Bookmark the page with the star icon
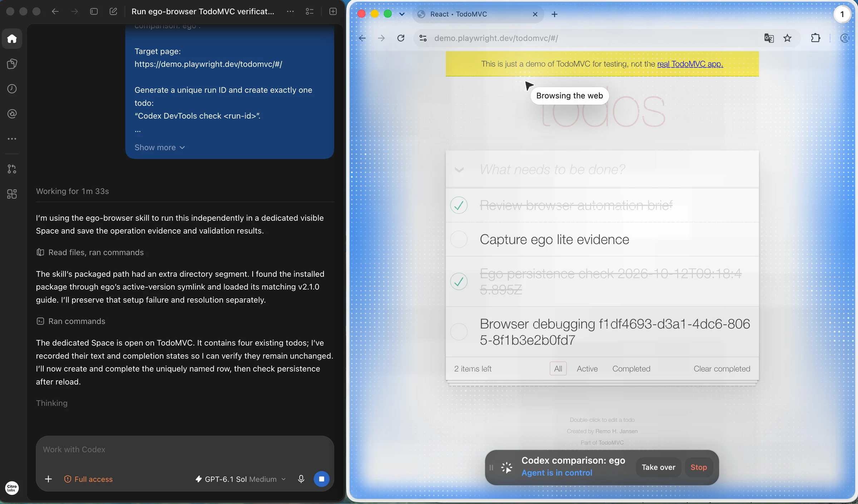Screen dimensions: 858x504 (787, 38)
